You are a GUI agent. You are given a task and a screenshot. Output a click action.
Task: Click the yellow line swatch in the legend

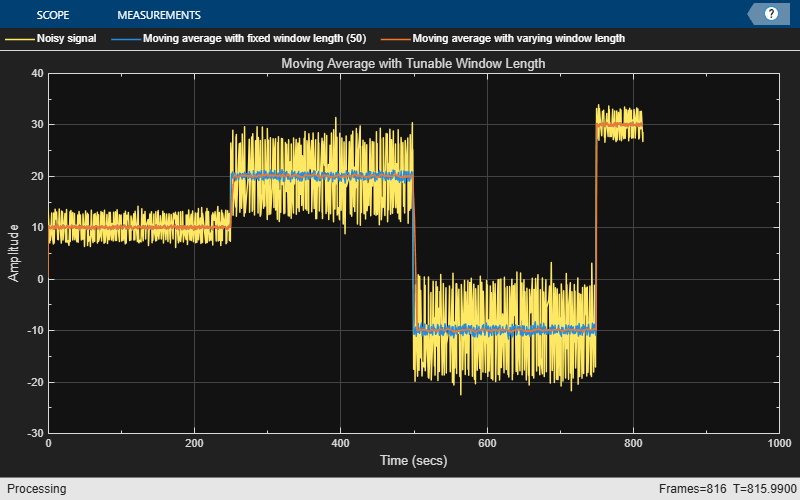[x=19, y=39]
